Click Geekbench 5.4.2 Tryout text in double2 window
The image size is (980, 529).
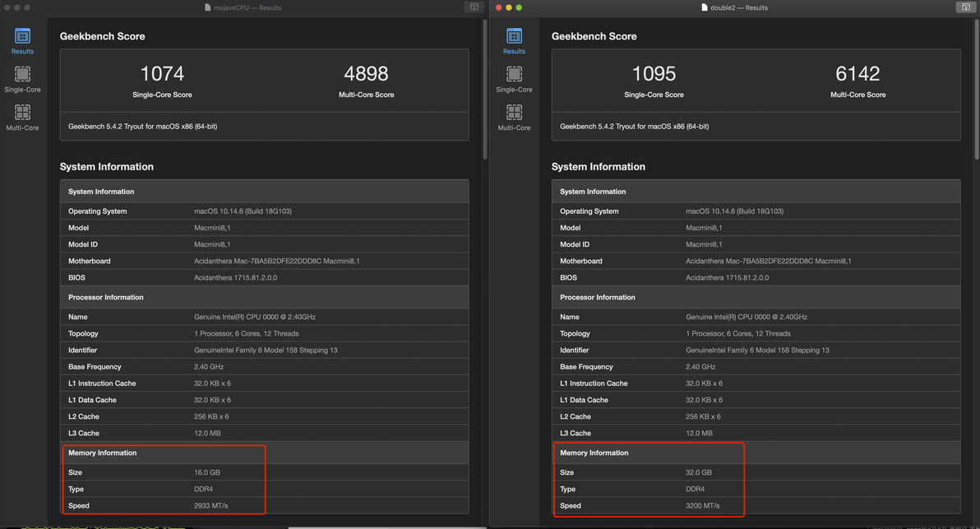point(635,127)
